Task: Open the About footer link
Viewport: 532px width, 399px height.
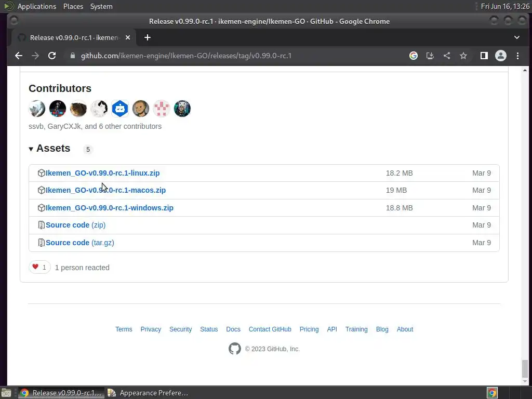Action: pyautogui.click(x=405, y=329)
